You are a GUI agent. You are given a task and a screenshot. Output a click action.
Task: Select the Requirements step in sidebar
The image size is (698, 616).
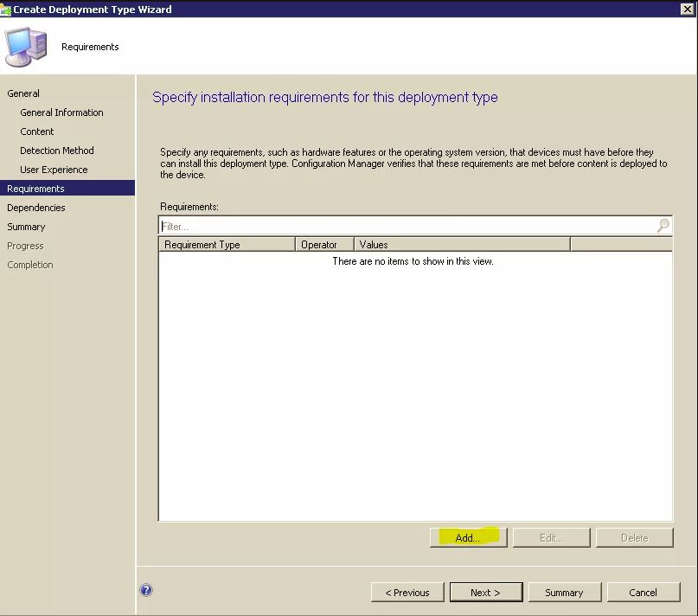click(x=67, y=188)
